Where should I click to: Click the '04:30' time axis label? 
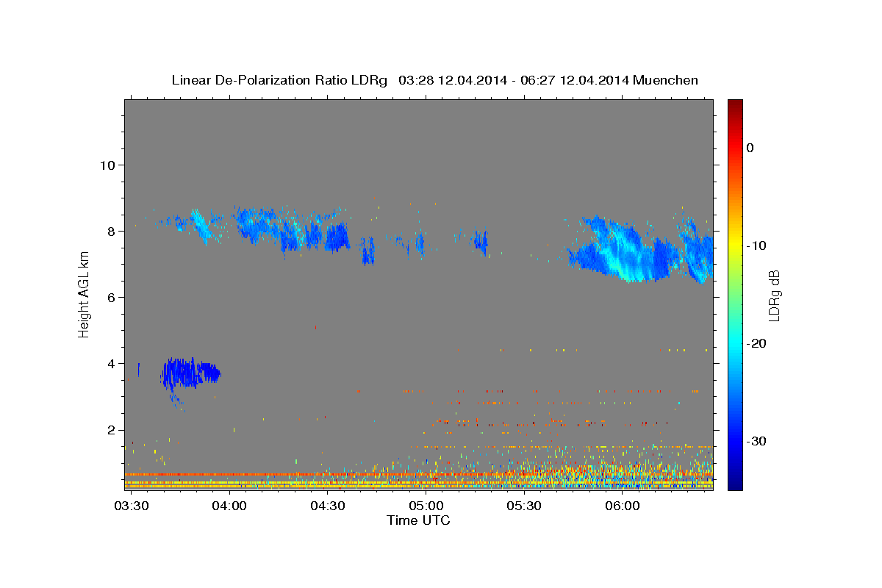click(328, 506)
